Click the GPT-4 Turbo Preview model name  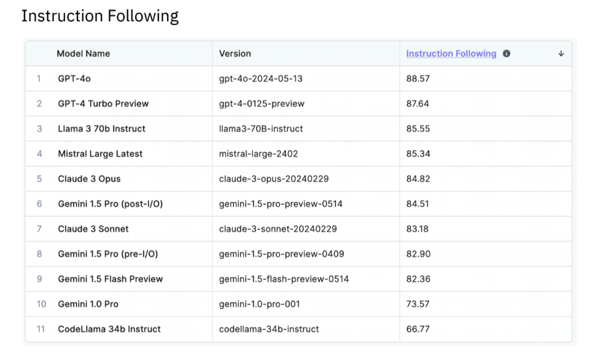[x=103, y=104]
